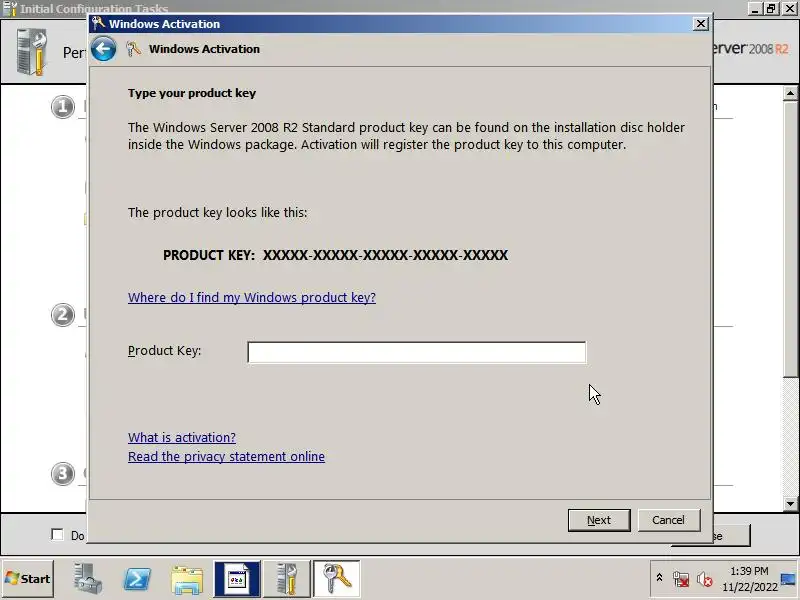Open 'Where do I find my Windows product key?' link
The height and width of the screenshot is (600, 800).
click(x=252, y=297)
